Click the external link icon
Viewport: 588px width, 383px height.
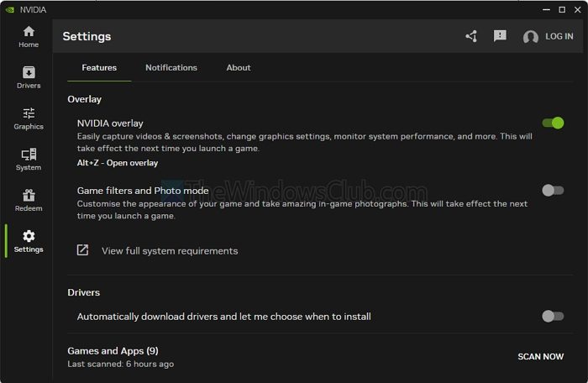point(82,250)
